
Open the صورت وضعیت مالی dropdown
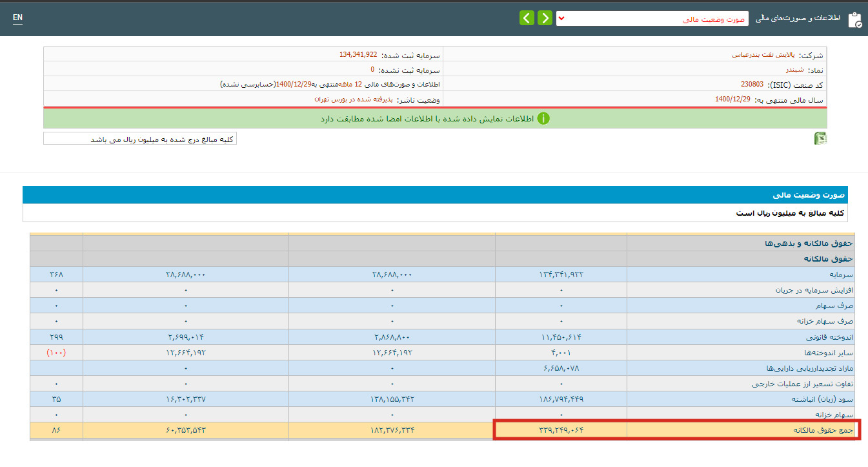coord(652,19)
